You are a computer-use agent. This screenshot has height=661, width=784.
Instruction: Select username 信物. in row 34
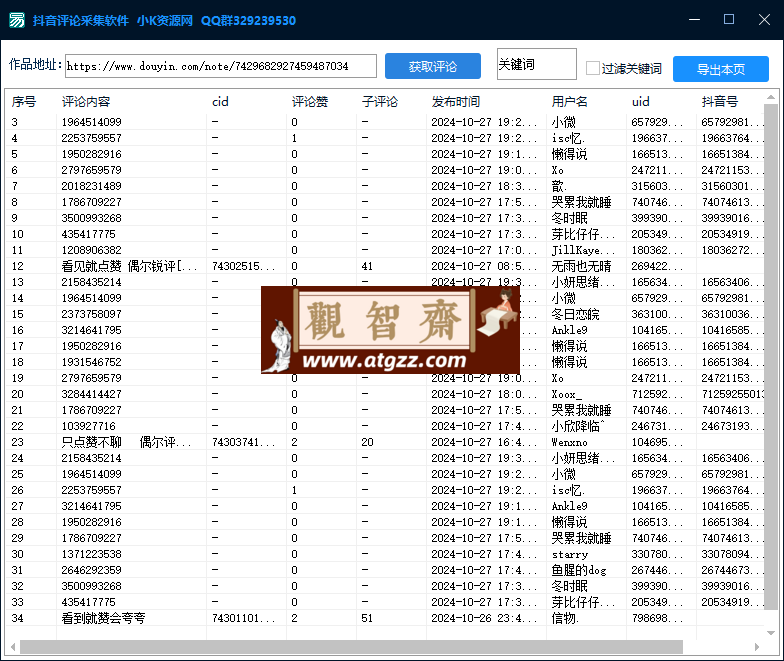pos(565,618)
